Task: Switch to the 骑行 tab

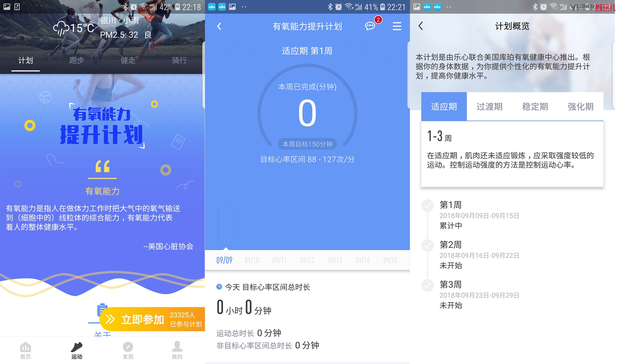Action: (179, 61)
